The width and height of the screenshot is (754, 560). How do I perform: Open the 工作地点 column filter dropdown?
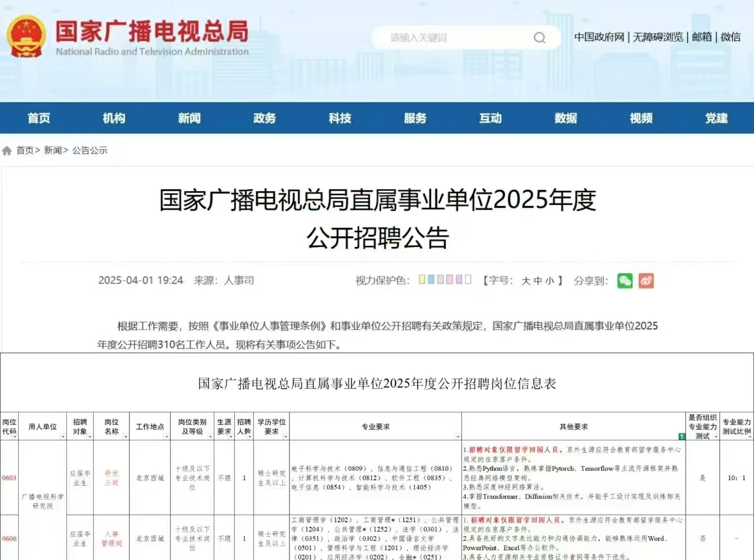point(166,437)
